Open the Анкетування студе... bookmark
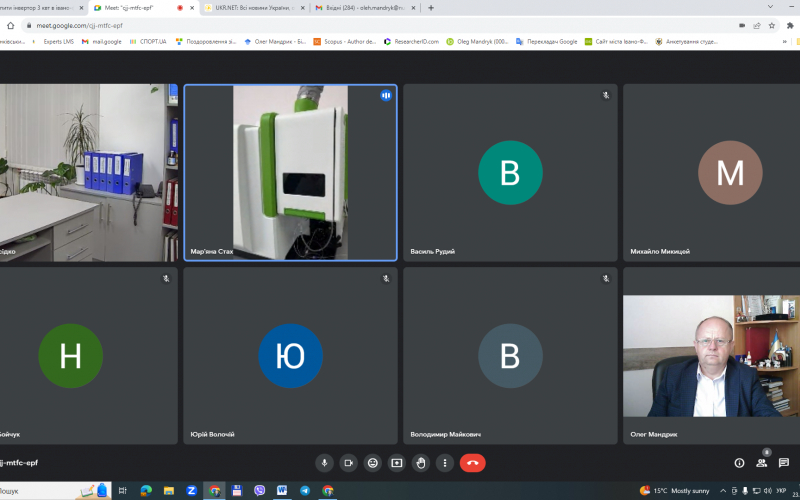This screenshot has width=800, height=500. coord(686,42)
